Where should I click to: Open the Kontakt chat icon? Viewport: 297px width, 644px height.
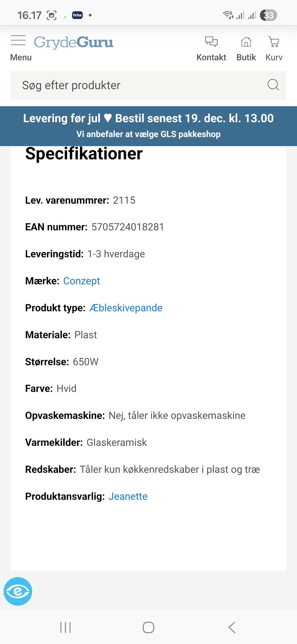(211, 41)
